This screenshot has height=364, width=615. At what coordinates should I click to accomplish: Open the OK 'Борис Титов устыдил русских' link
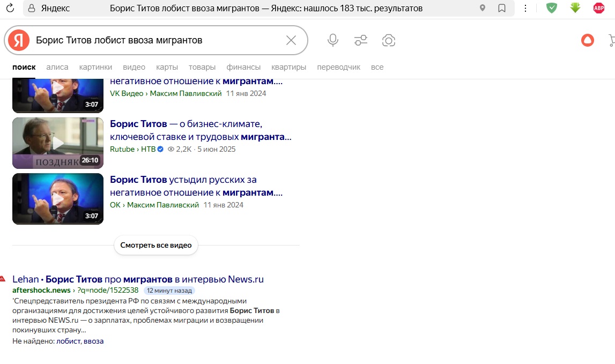click(196, 186)
